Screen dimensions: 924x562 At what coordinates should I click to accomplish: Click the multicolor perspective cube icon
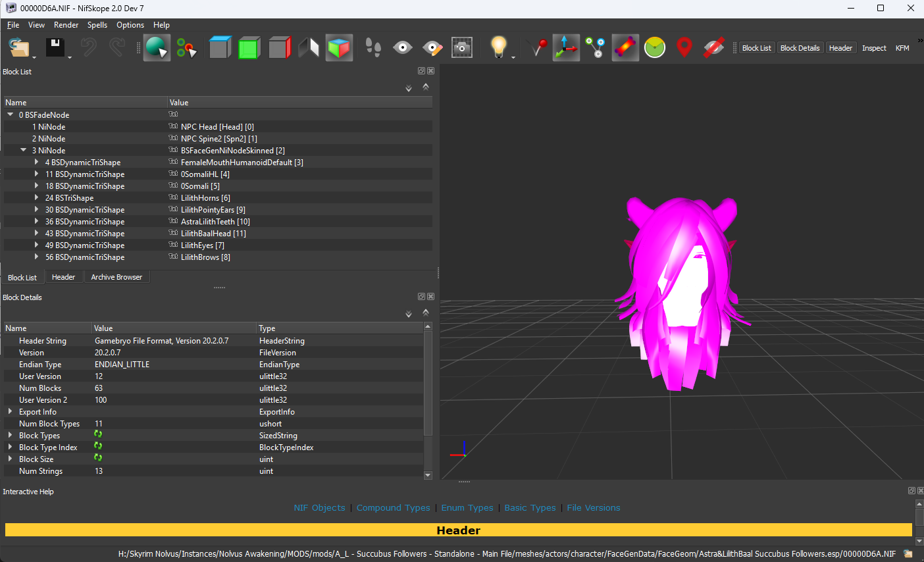coord(339,48)
